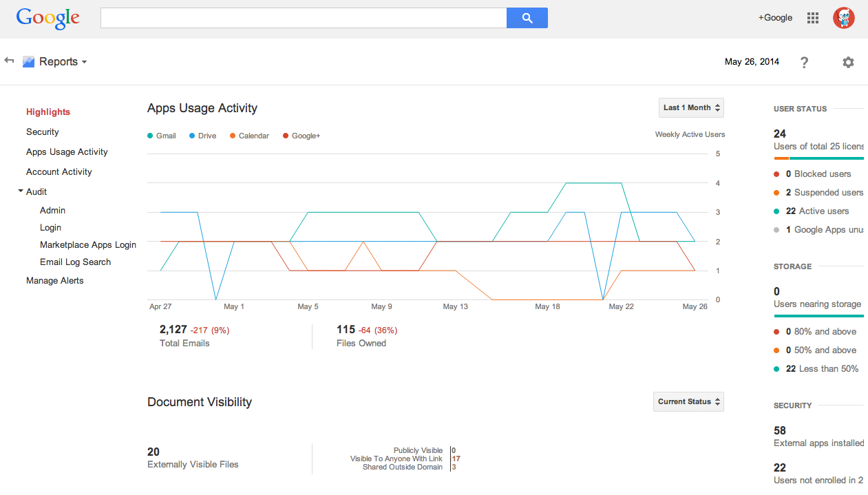Click the Email Log Search link
This screenshot has height=495, width=868.
tap(75, 262)
